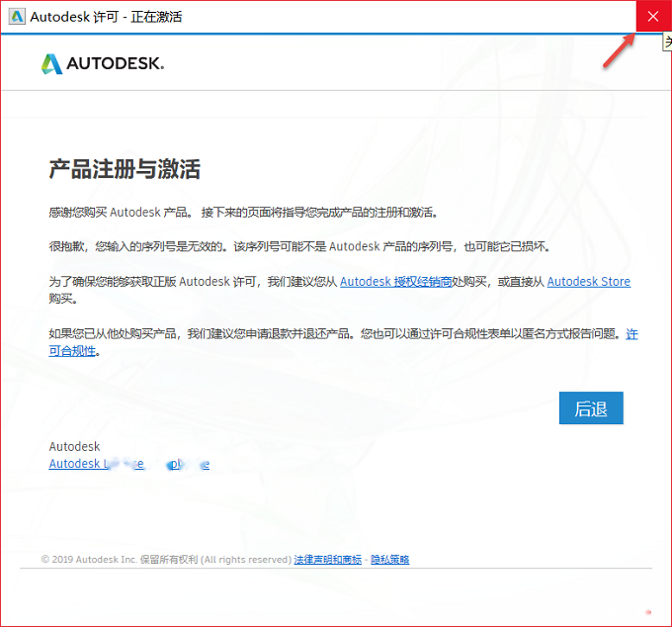Click the Autodesk icon in the title bar
This screenshot has height=627, width=672.
(17, 17)
